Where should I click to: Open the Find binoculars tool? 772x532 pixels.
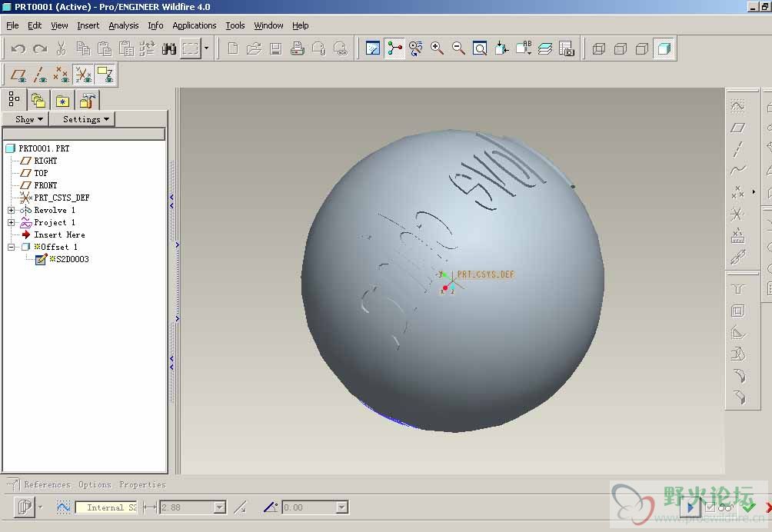(x=169, y=48)
